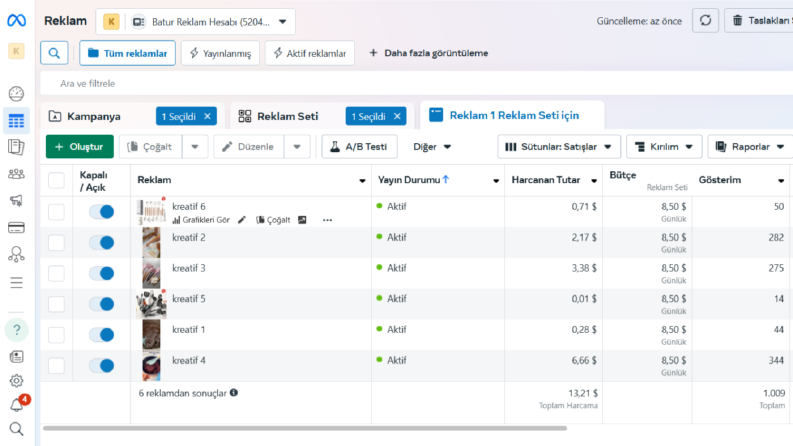Screen dimensions: 793x446
Task: Expand the Sütunlar: Satışlar dropdown
Action: pyautogui.click(x=558, y=147)
